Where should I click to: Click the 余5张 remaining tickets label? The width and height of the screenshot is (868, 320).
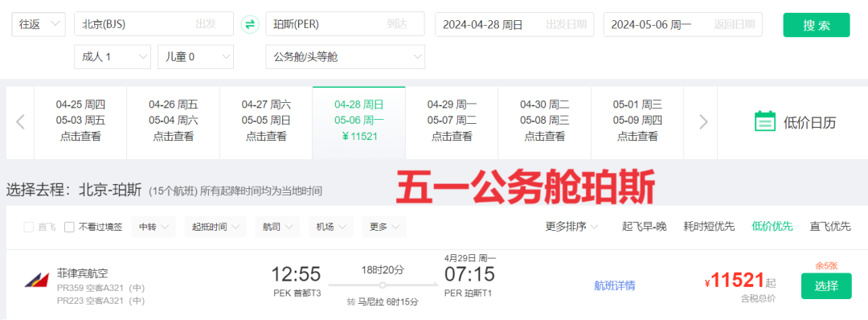[826, 266]
